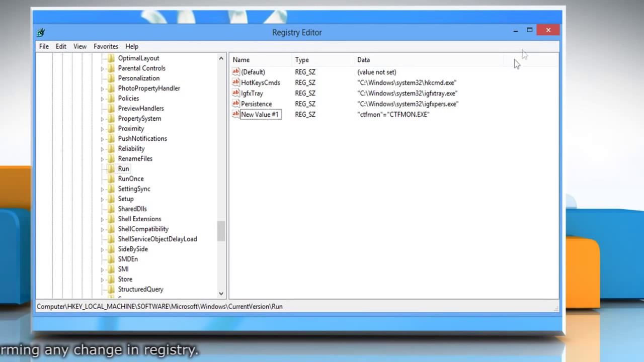Screen dimensions: 644x362
Task: Expand the Proximity key
Action: click(x=102, y=129)
